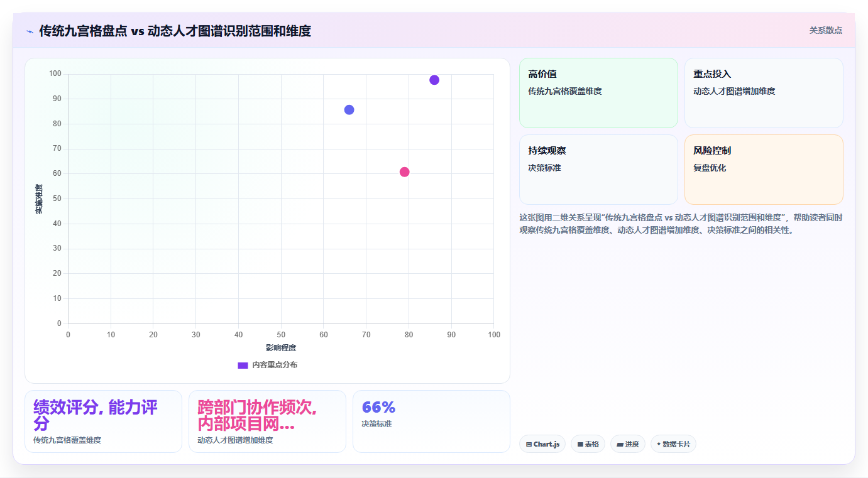
Task: Select the 跨部门协作频次 data card
Action: click(267, 421)
